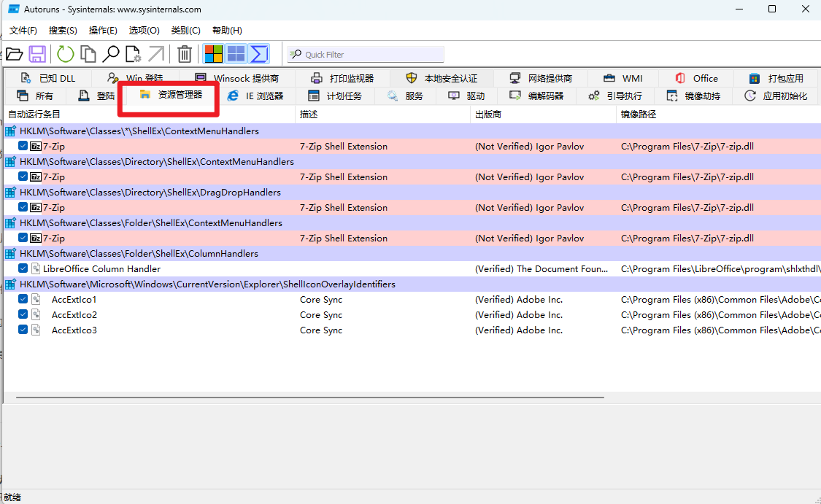Uncheck 7-Zip under Folder ContextMenuHandlers key

click(23, 238)
